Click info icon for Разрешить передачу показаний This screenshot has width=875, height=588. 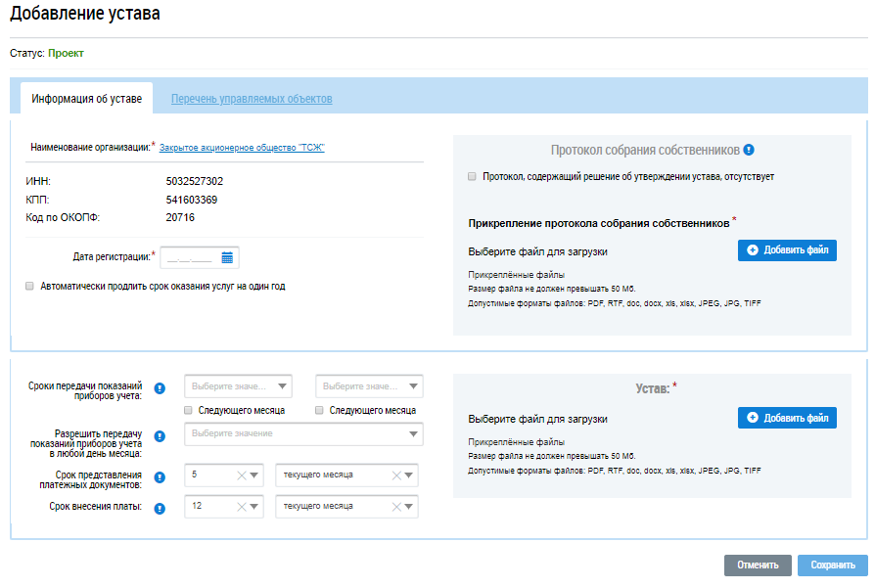(160, 436)
